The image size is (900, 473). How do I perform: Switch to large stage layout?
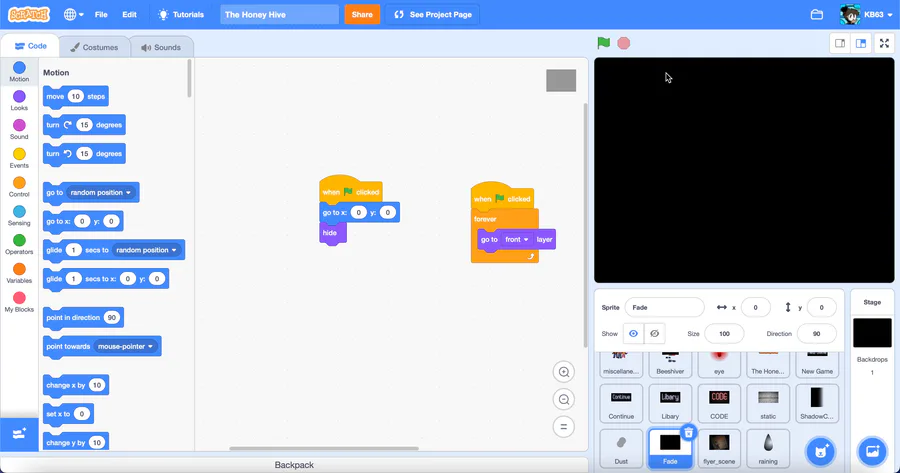pyautogui.click(x=861, y=43)
